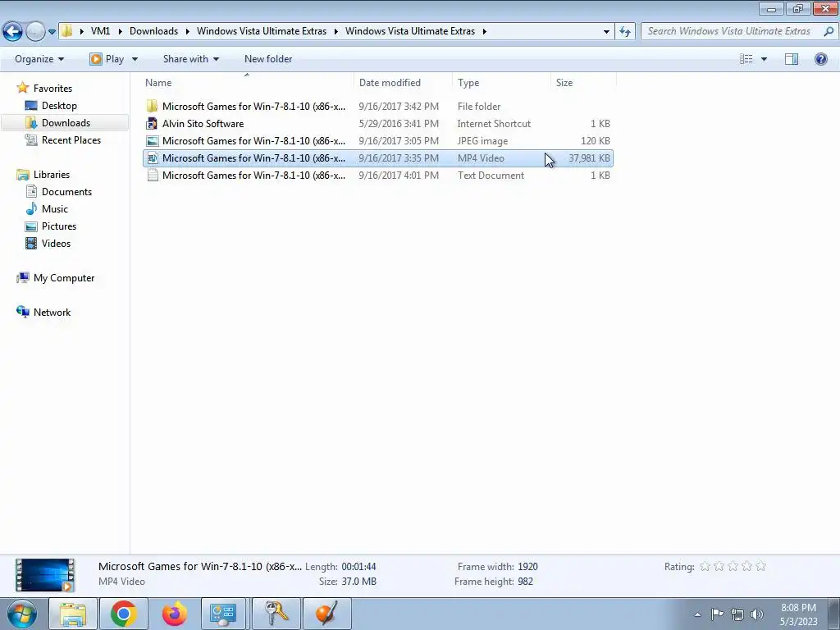This screenshot has height=630, width=840.
Task: Sort files by the Name column
Action: coord(248,83)
